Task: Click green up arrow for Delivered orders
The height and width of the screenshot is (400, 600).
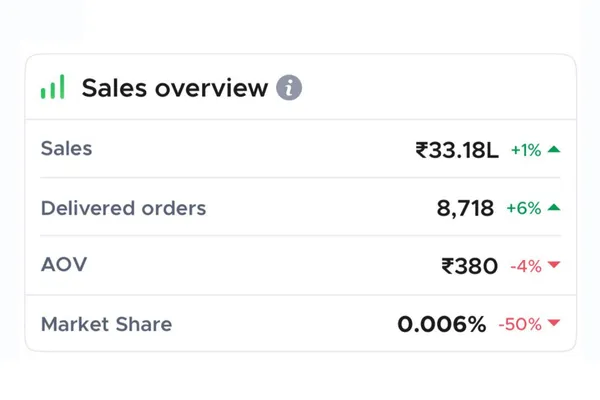Action: pyautogui.click(x=554, y=208)
